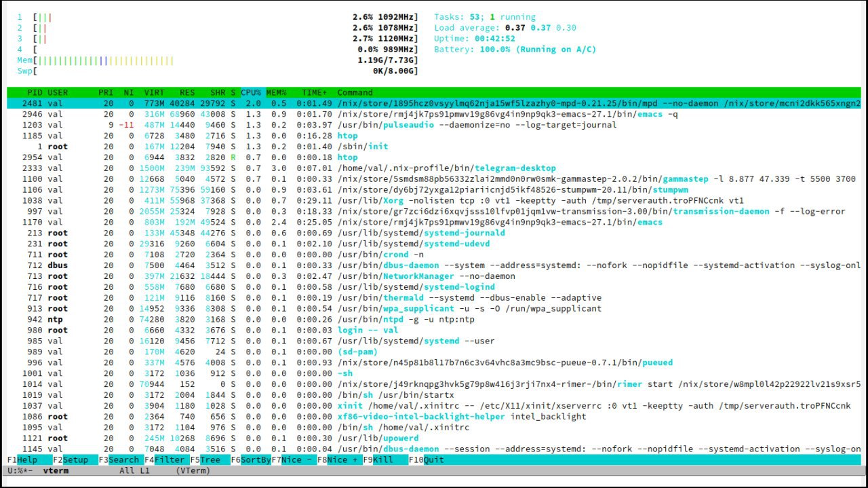Select the emacs row with PID 1170
Screen dimensions: 868x488
coord(434,223)
